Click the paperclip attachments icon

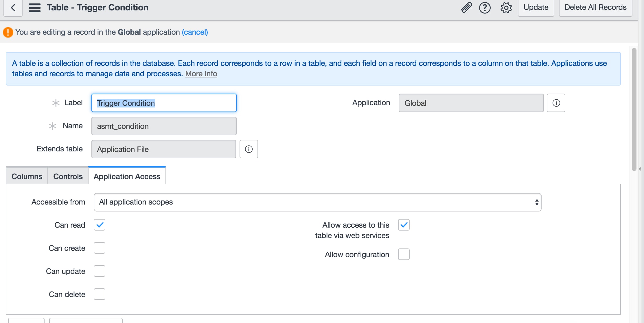466,8
